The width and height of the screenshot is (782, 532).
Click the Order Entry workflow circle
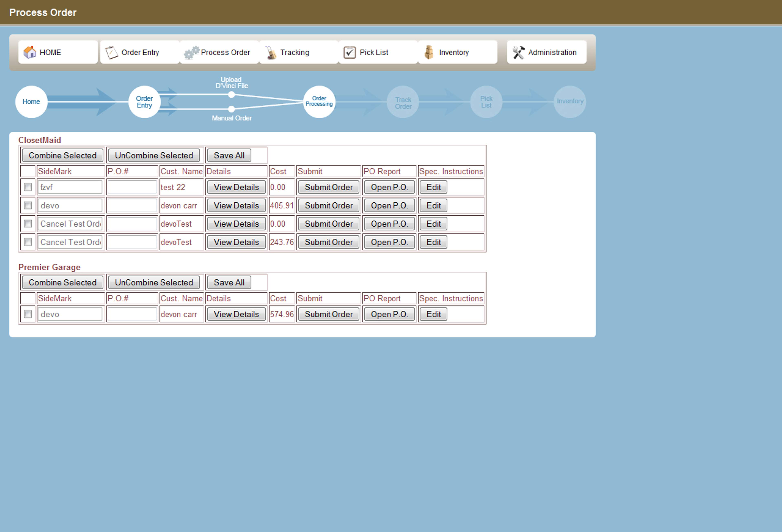[x=144, y=101]
